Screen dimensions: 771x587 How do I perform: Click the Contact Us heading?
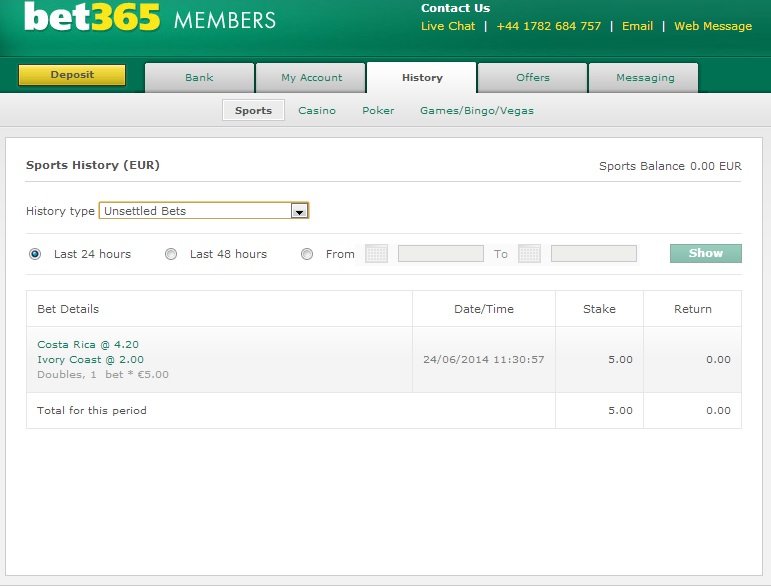455,8
